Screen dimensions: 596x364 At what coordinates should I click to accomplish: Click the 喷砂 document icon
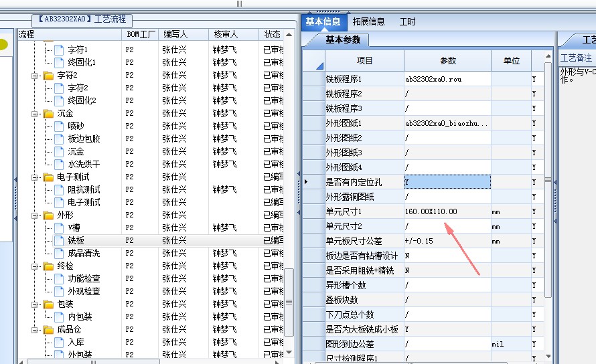(x=58, y=126)
